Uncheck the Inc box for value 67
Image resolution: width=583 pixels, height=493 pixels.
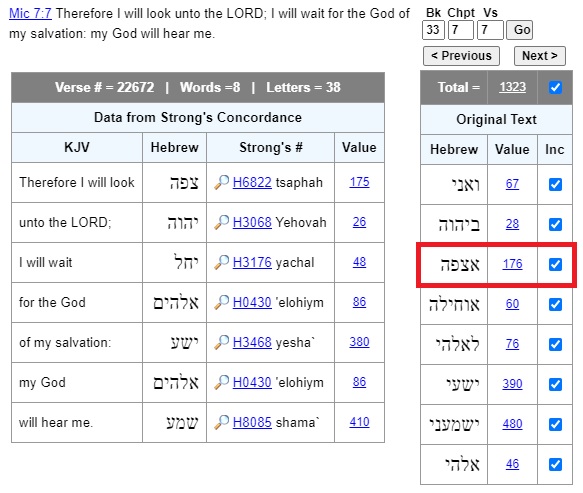click(x=555, y=184)
